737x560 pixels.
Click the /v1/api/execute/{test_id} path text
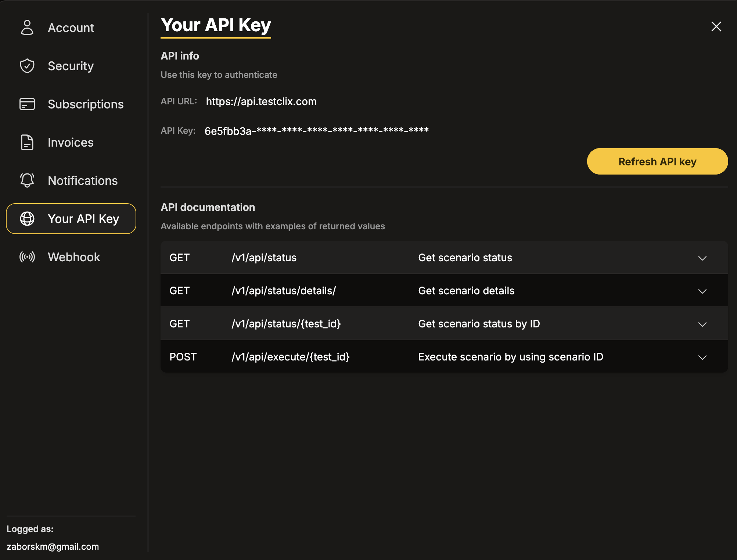[291, 357]
